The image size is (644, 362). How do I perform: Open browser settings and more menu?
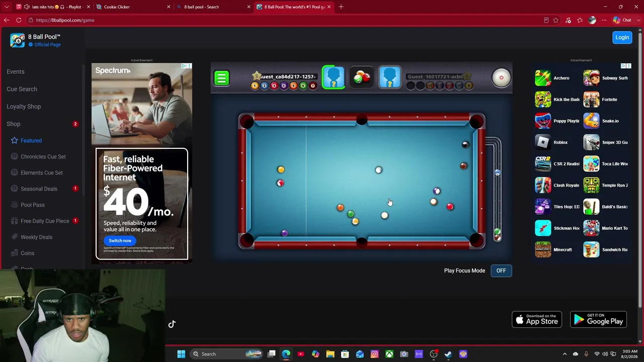pos(604,20)
